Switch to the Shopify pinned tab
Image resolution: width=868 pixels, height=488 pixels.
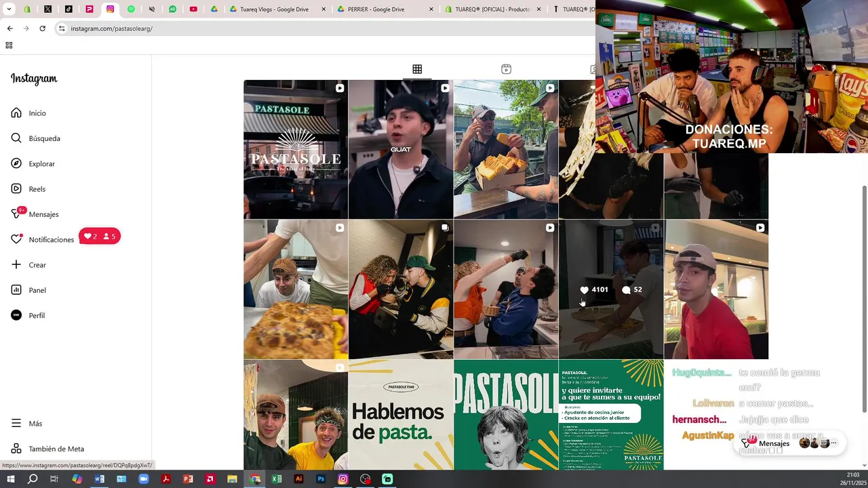point(27,9)
